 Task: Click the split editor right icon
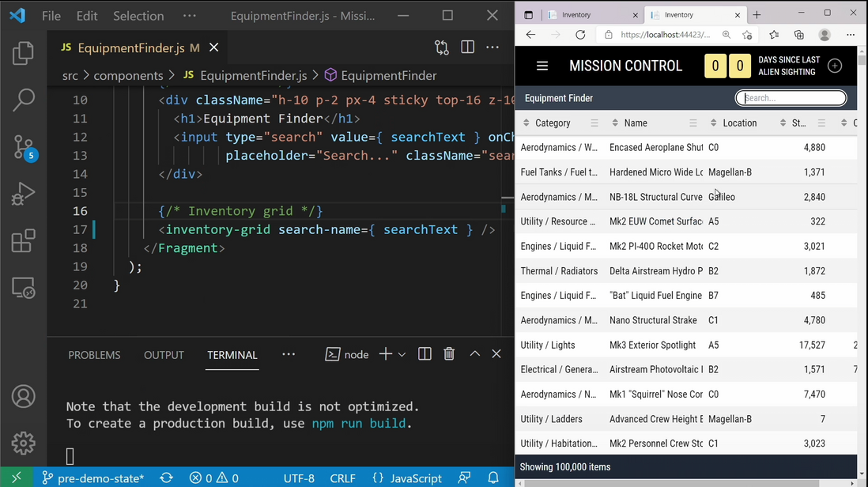(x=467, y=47)
